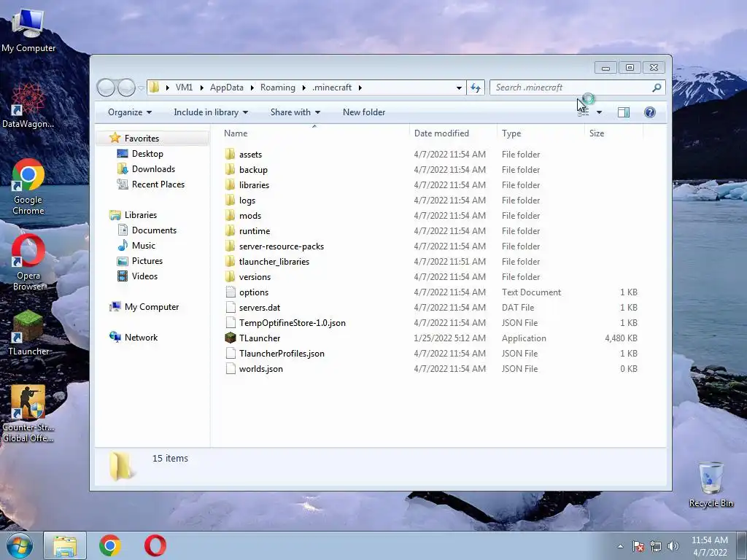Screen dimensions: 747x560
Task: Open Windows Start menu
Action: click(x=19, y=545)
